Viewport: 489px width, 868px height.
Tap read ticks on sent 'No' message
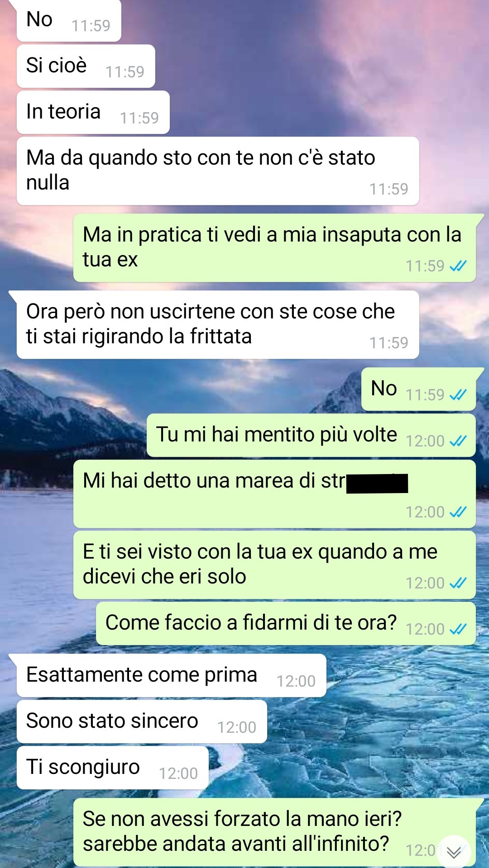(x=458, y=395)
